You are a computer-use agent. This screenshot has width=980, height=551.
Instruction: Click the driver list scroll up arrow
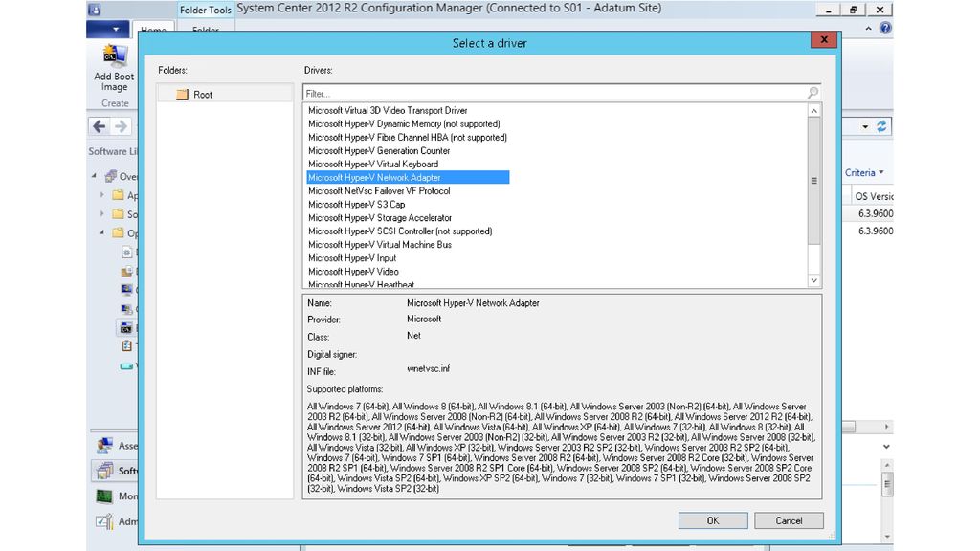(x=813, y=111)
